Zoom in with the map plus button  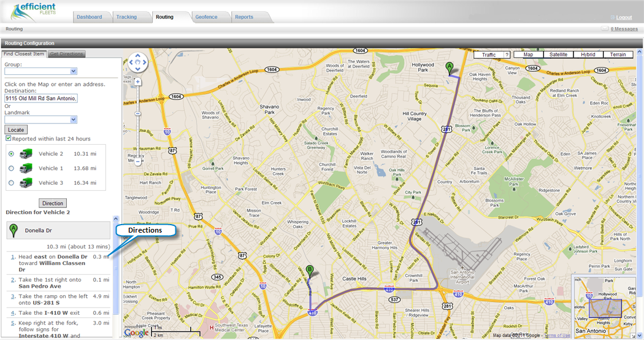coord(137,82)
